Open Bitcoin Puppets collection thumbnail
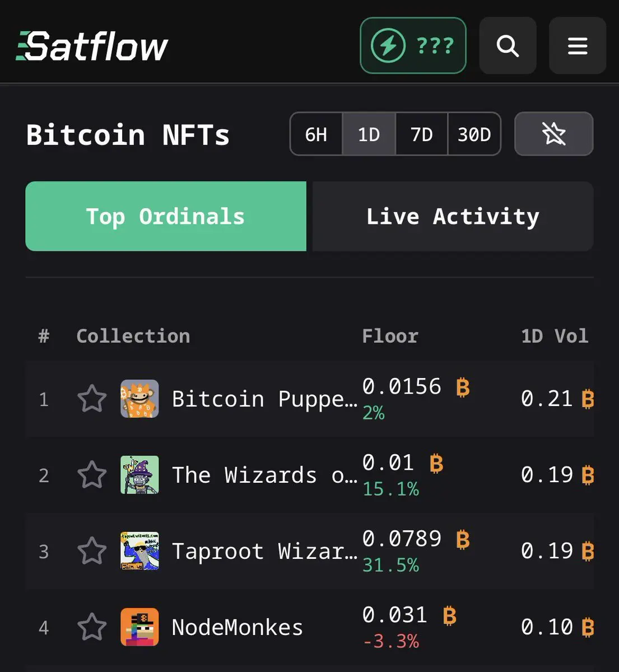 click(139, 399)
